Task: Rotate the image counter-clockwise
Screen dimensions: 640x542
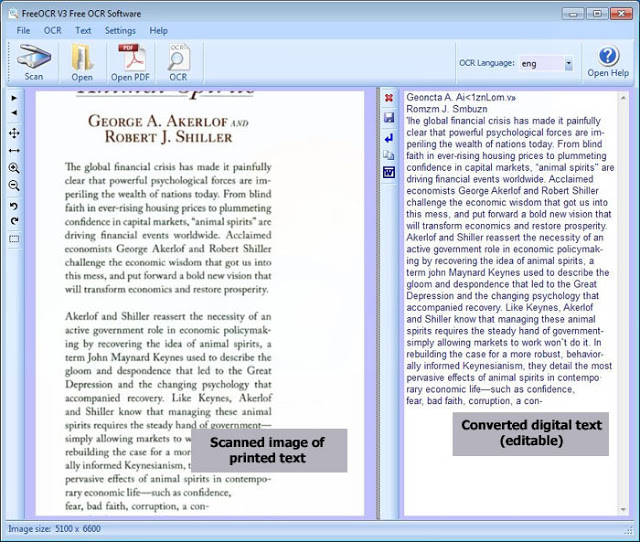Action: click(14, 206)
